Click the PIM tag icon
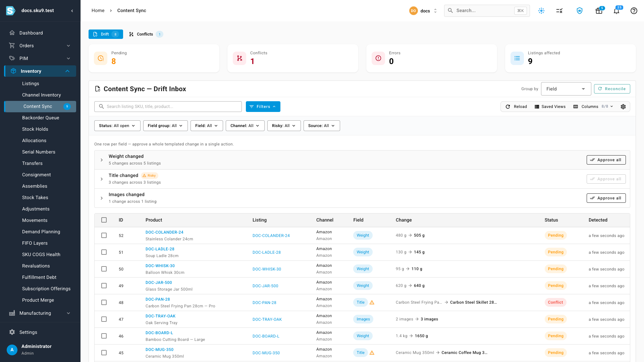 coord(12,58)
